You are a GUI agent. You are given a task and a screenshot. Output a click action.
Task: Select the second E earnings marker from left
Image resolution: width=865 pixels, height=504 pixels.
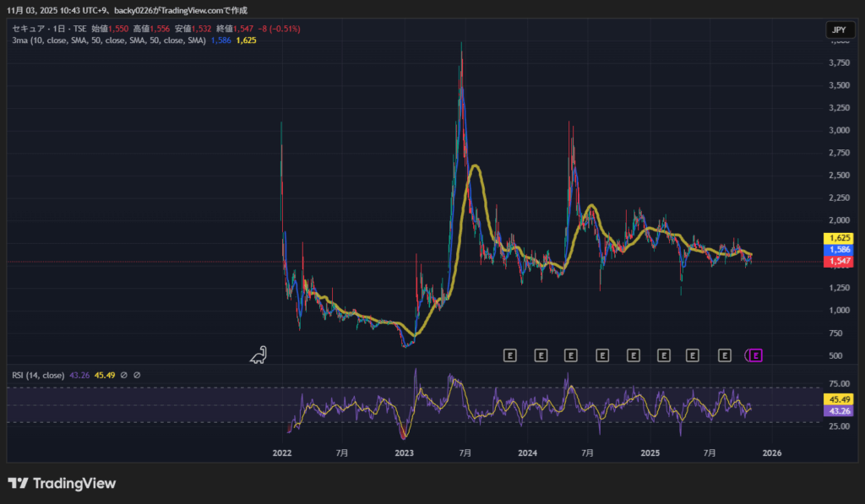pyautogui.click(x=541, y=355)
